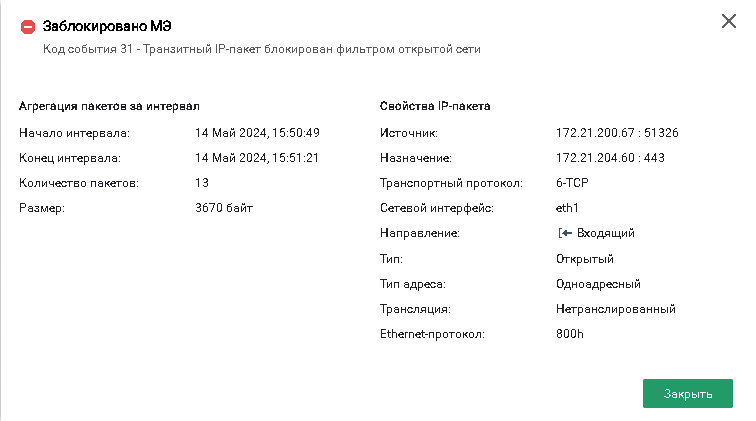Click the Ethernet protocol value 800h
The width and height of the screenshot is (756, 421).
pos(569,334)
